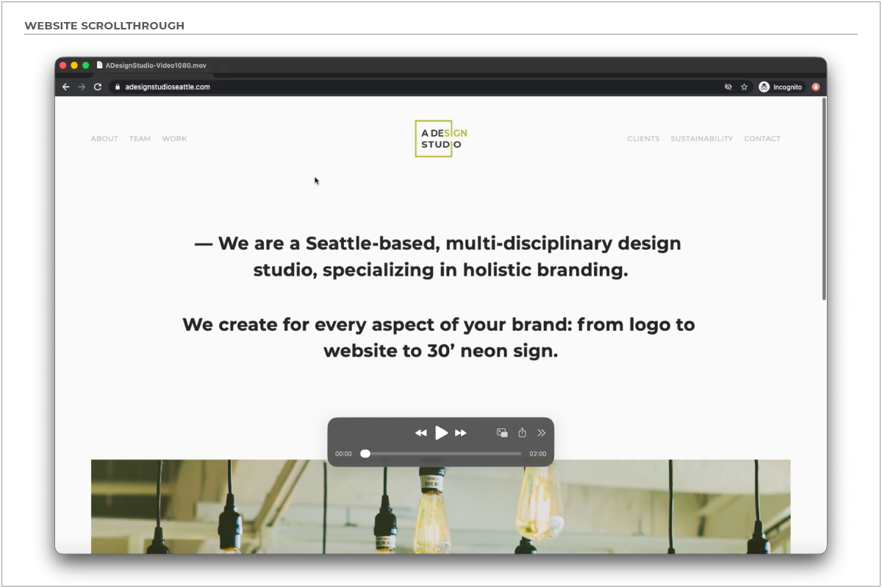Click the 00:00 elapsed time label

click(343, 454)
